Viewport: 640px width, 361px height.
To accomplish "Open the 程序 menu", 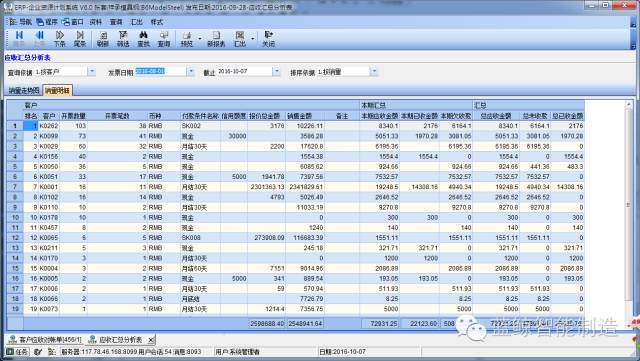I will pyautogui.click(x=47, y=22).
